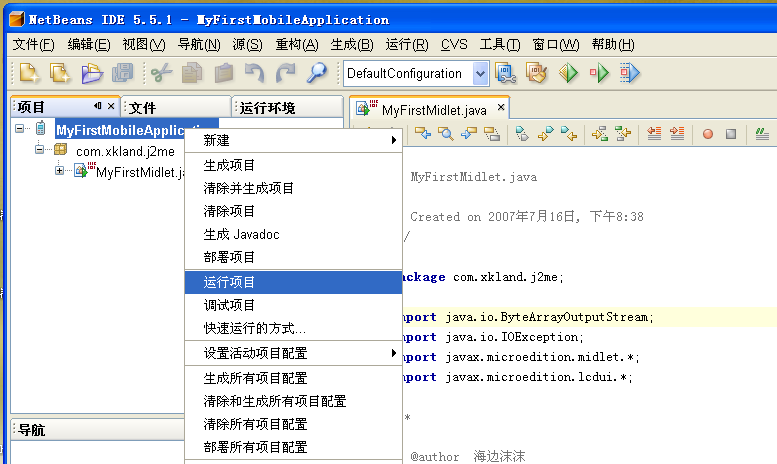Open the 新建 submenu arrow
Image resolution: width=777 pixels, height=464 pixels.
coord(393,140)
